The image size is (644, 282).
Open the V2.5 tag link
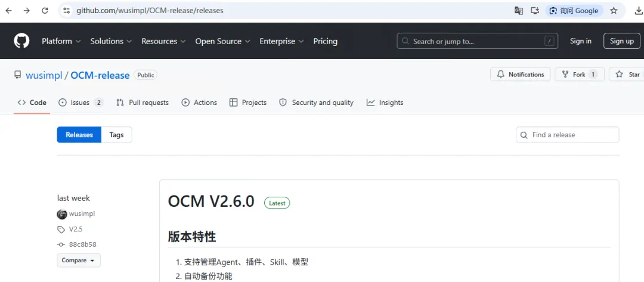76,229
